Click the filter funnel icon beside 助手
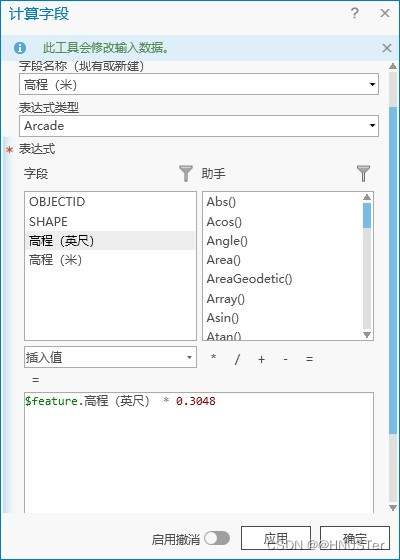 click(x=363, y=173)
